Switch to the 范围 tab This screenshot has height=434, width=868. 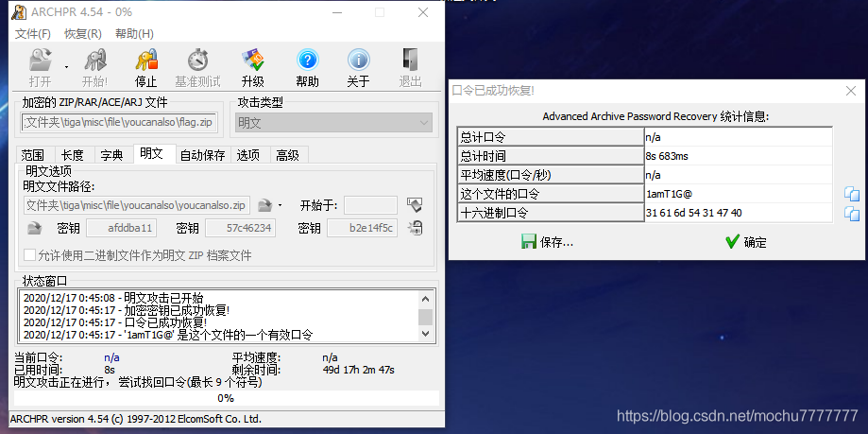pos(32,155)
